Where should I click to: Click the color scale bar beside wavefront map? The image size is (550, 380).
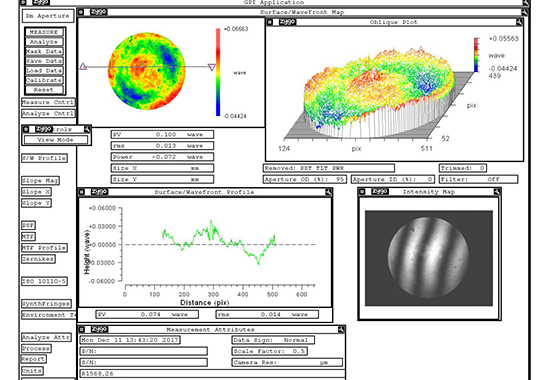pos(218,72)
